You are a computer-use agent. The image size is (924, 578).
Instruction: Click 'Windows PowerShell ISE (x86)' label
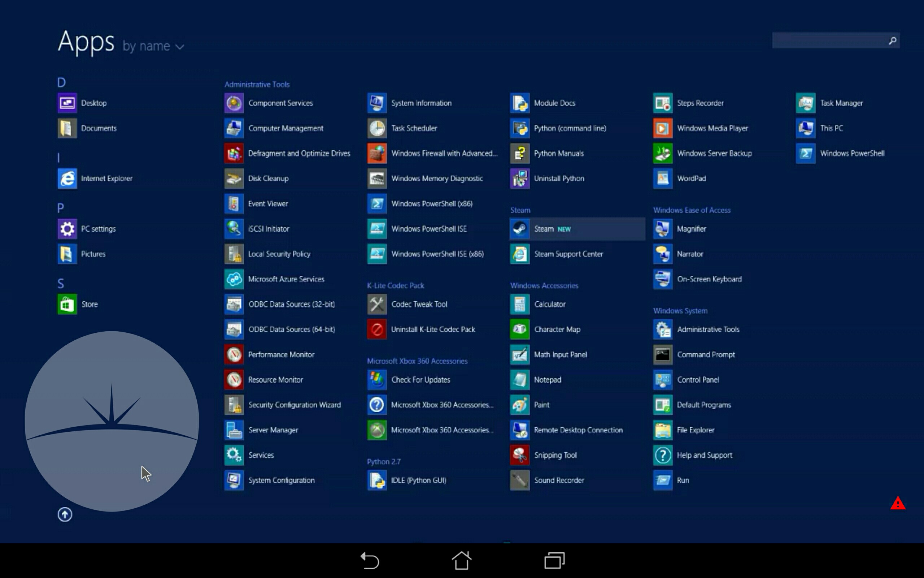point(437,254)
